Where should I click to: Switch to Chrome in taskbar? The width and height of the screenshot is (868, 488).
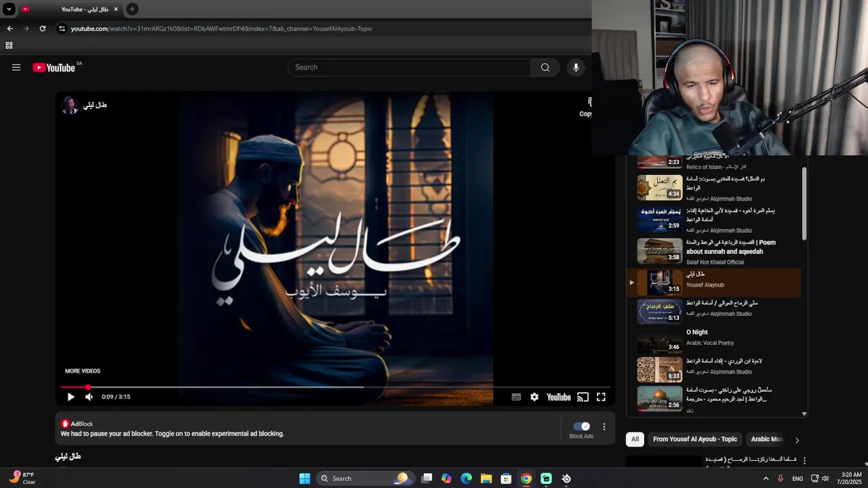click(526, 479)
